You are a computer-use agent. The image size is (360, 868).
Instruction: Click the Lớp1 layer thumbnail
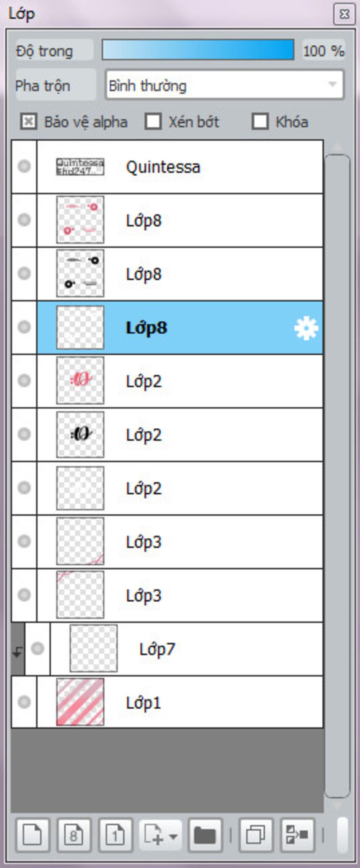pos(80,702)
